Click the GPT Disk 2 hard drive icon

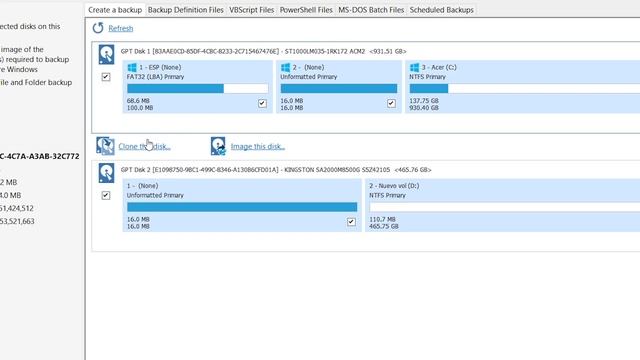pyautogui.click(x=106, y=173)
